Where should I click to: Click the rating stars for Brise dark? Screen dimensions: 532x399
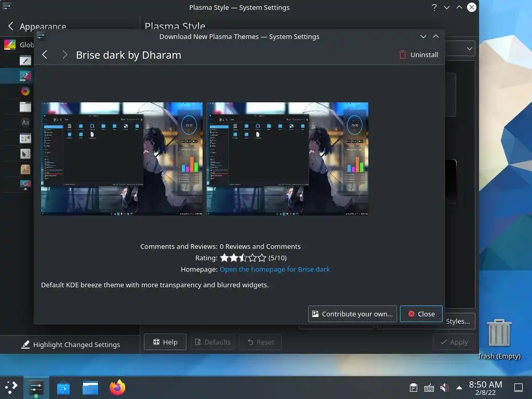click(243, 258)
